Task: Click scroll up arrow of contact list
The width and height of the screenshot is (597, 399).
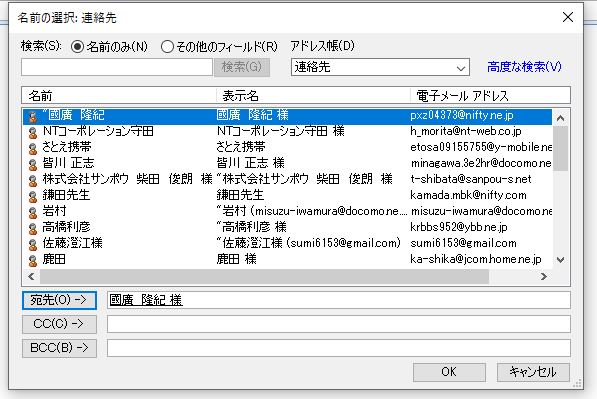Action: 560,118
